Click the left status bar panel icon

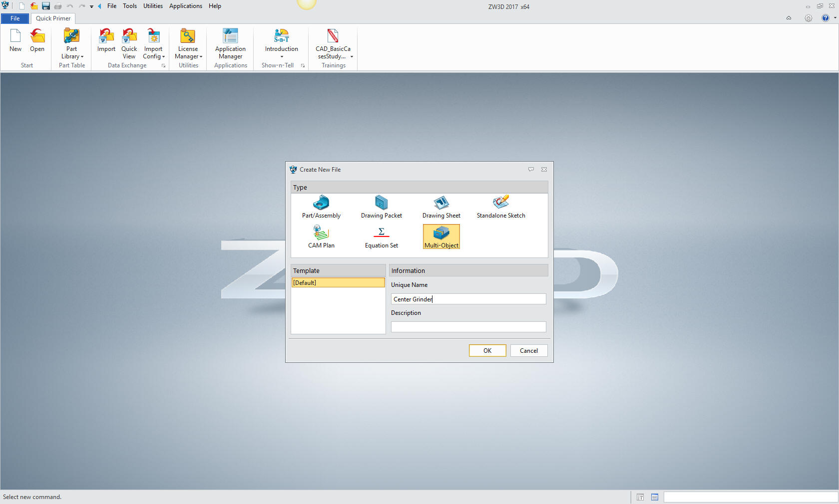[640, 497]
